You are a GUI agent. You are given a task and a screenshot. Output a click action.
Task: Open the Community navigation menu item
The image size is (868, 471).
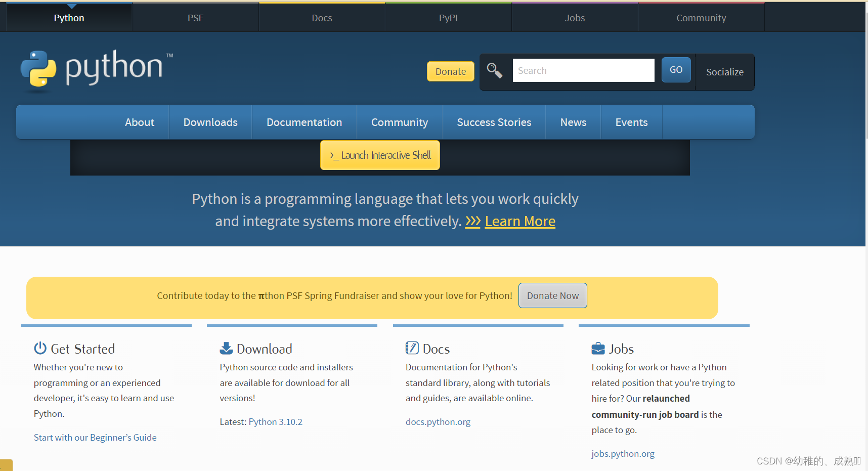coord(400,122)
